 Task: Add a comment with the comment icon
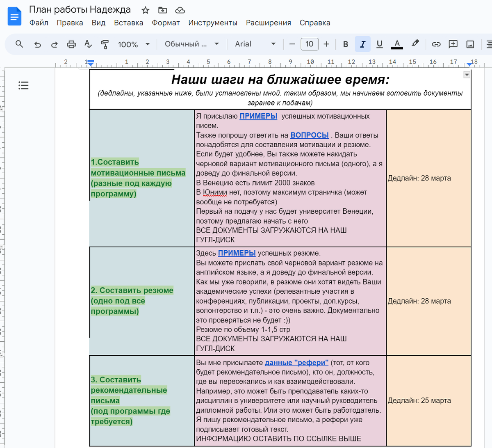tap(453, 44)
